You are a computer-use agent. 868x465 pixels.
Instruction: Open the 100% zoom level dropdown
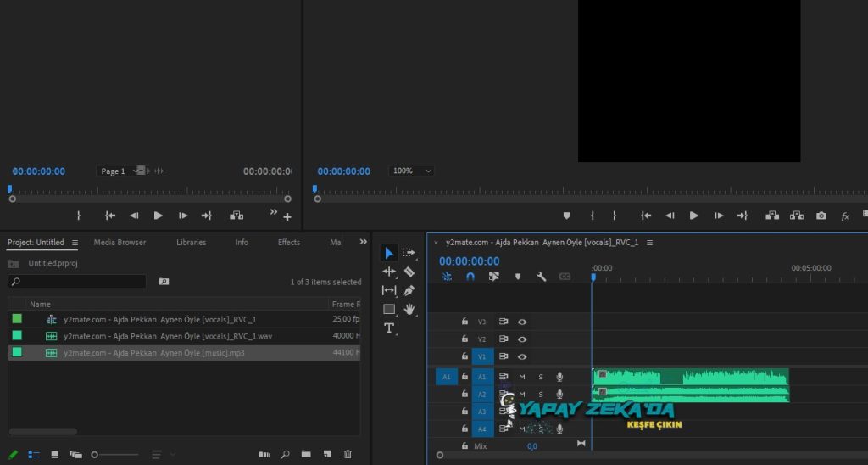(411, 171)
